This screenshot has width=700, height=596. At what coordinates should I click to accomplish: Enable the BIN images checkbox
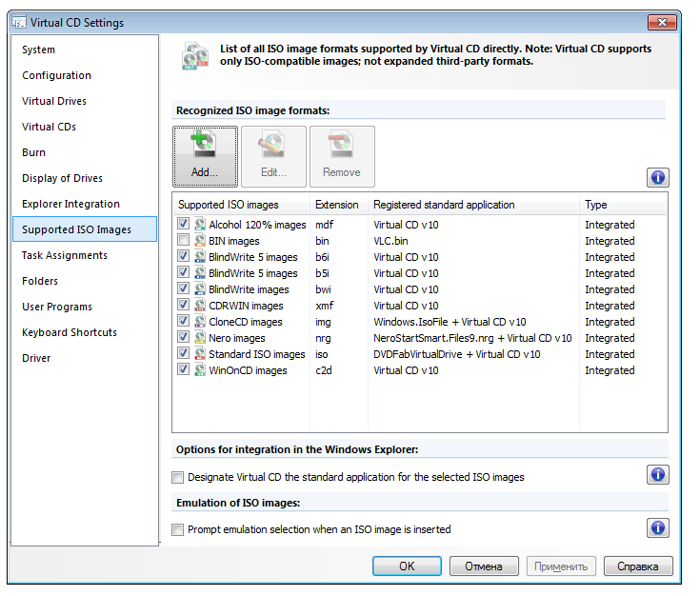point(183,240)
